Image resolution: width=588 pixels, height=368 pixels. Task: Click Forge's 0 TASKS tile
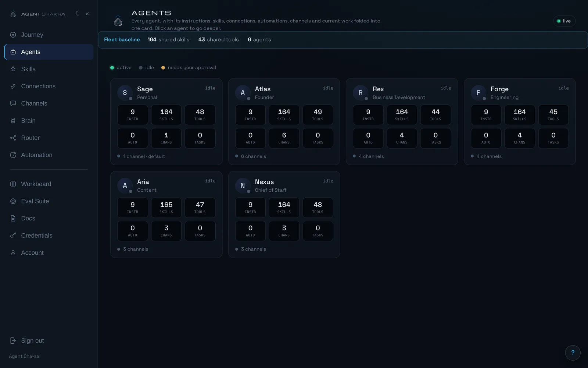pyautogui.click(x=553, y=138)
